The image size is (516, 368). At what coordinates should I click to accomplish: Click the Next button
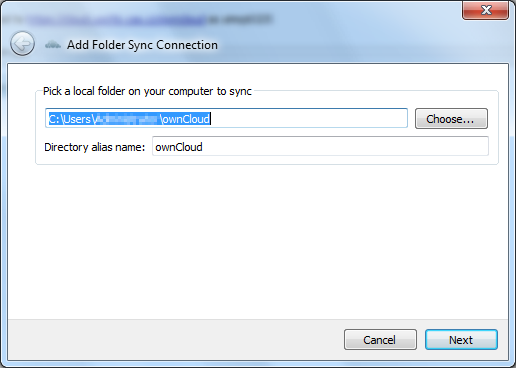[x=461, y=340]
